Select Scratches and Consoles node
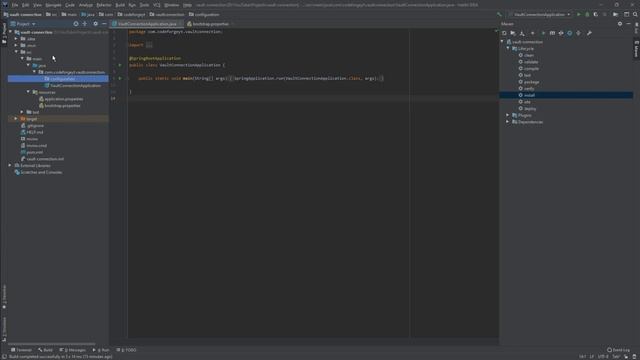This screenshot has height=360, width=640. pyautogui.click(x=38, y=172)
